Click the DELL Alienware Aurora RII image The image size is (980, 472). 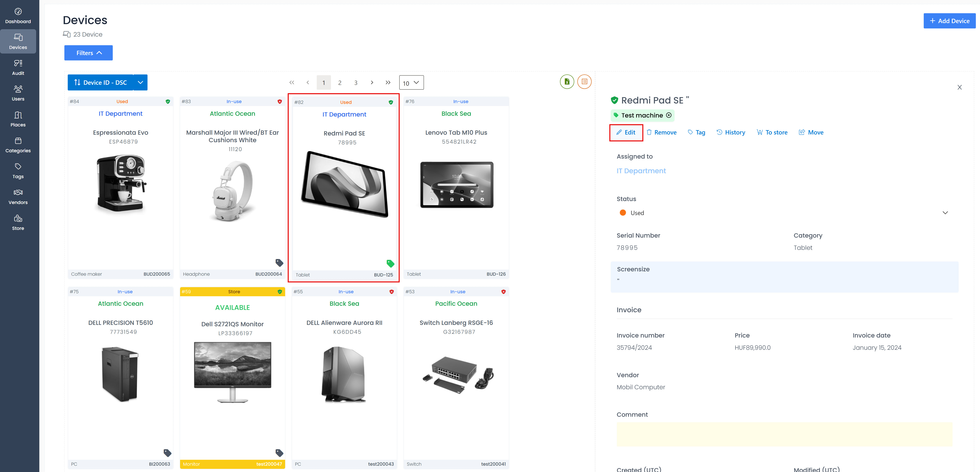click(344, 374)
